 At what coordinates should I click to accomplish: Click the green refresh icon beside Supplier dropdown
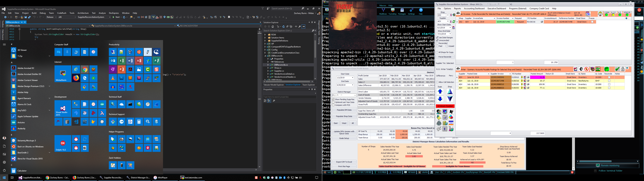tap(454, 21)
